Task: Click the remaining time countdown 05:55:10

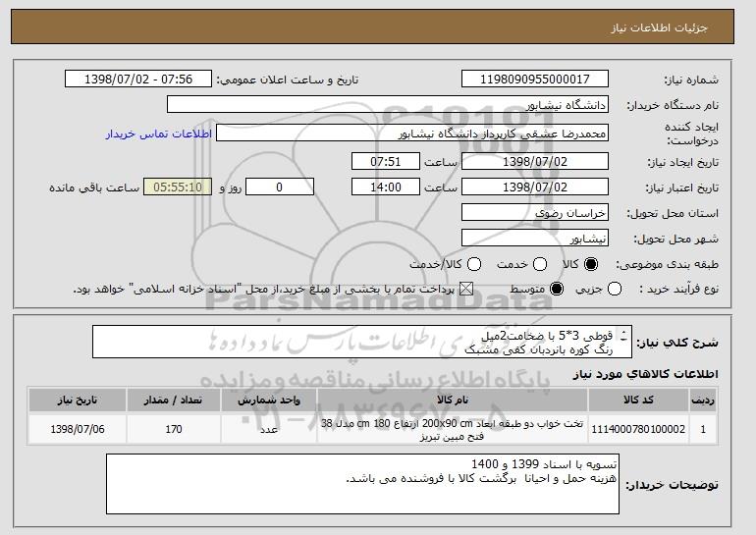Action: click(178, 187)
